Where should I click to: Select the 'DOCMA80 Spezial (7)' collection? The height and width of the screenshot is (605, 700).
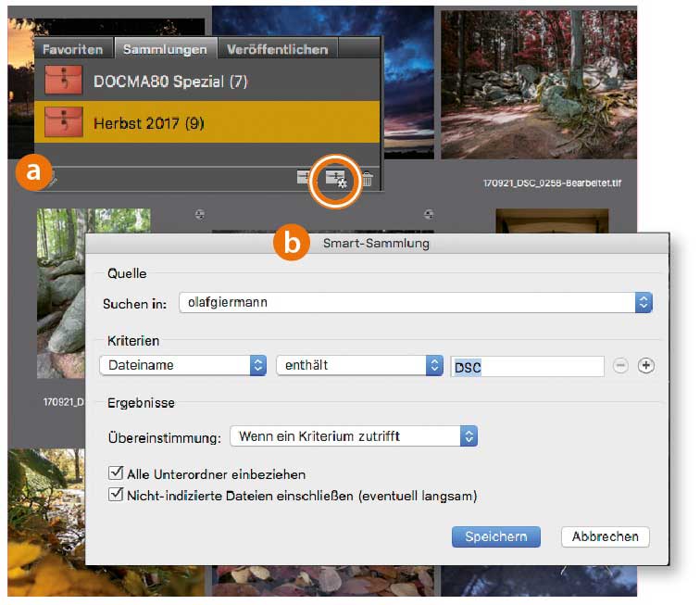click(x=207, y=81)
